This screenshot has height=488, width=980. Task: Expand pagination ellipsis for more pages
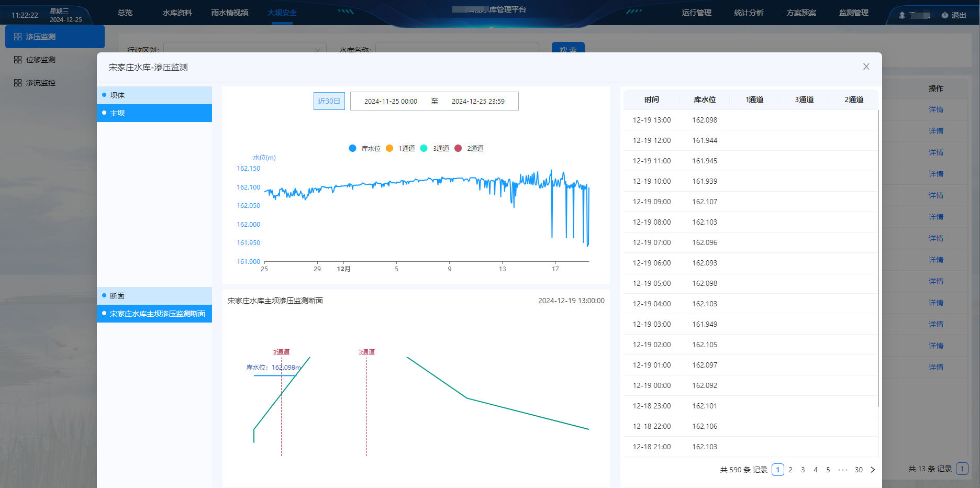tap(842, 470)
